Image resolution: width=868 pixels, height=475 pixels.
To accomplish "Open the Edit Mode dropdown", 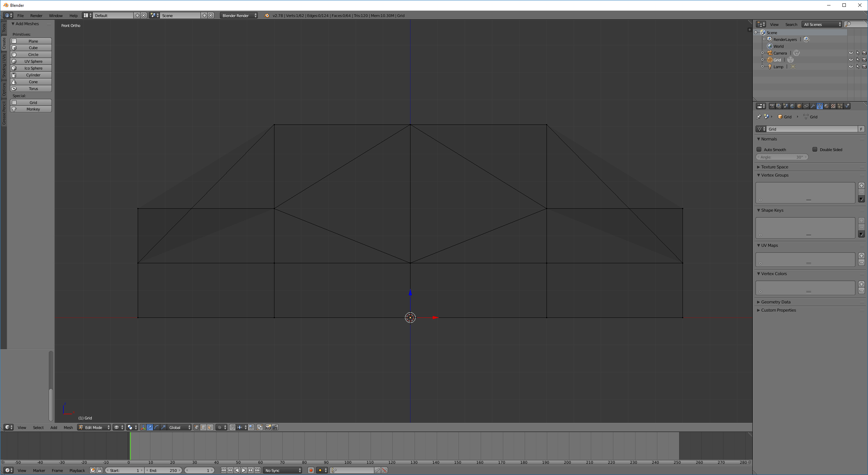I will 94,427.
